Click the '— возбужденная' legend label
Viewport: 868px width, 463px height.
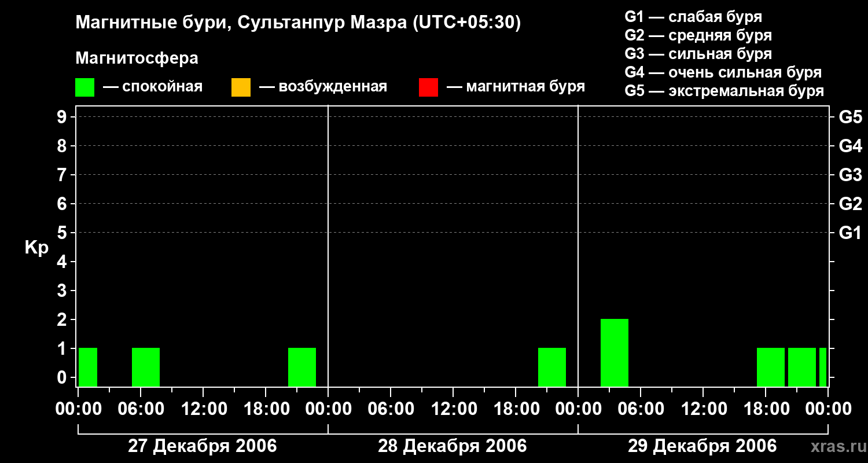coord(323,87)
